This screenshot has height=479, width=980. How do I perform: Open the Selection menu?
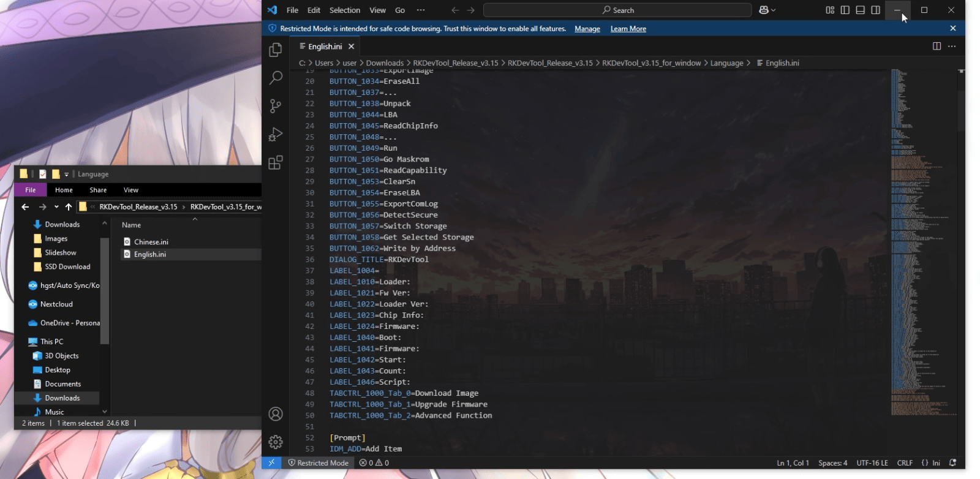[344, 10]
